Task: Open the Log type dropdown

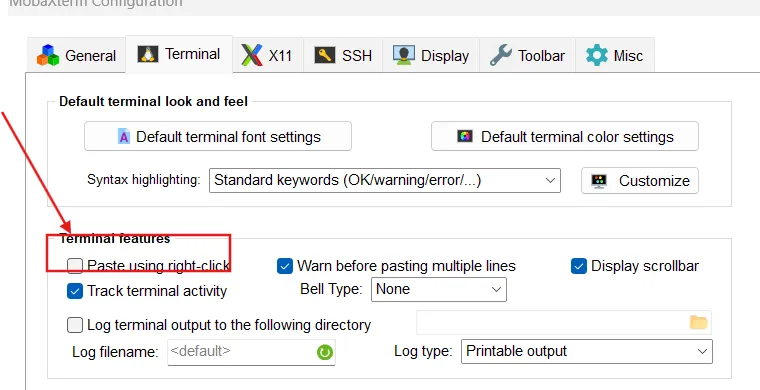Action: pos(586,351)
